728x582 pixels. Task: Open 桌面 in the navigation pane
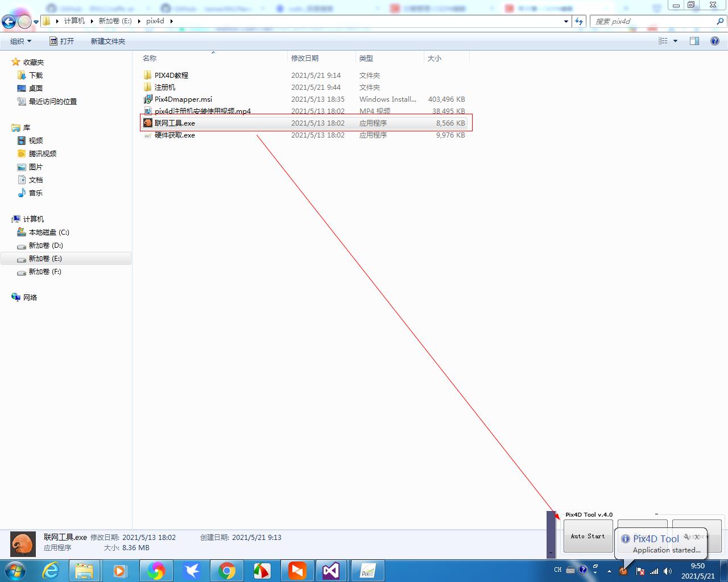coord(36,88)
